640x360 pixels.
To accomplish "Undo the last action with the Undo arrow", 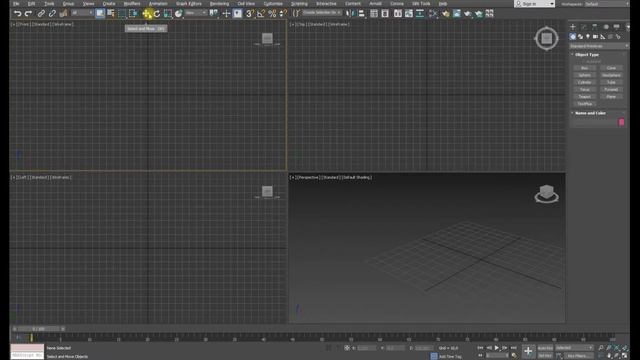I will [x=17, y=14].
